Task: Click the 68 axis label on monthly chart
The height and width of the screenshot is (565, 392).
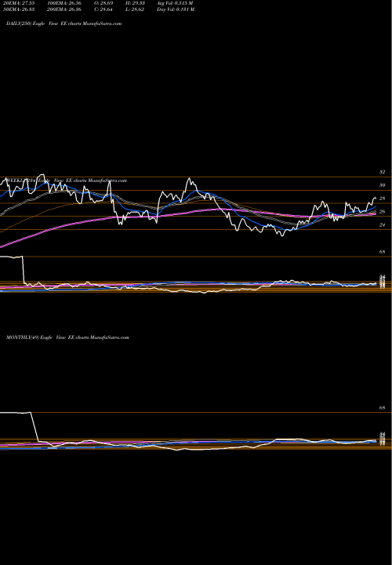Action: click(383, 408)
